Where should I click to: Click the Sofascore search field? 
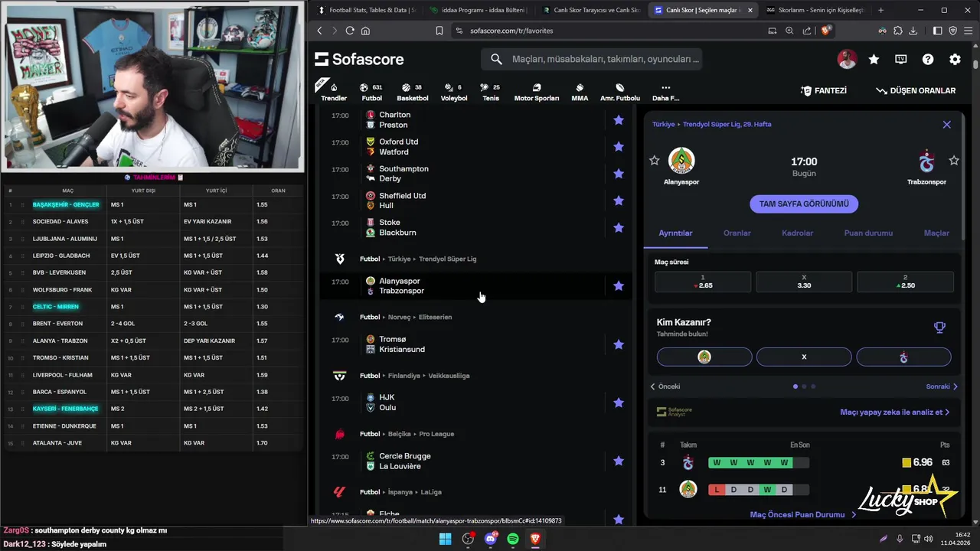(591, 59)
